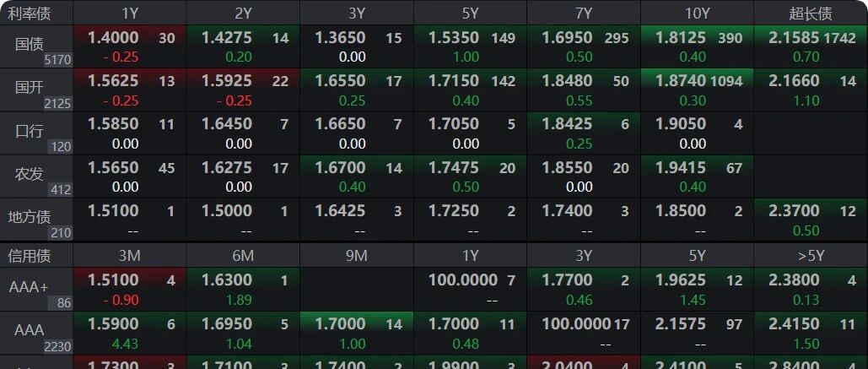868x369 pixels.
Task: Open the 农发 row label
Action: [x=29, y=174]
